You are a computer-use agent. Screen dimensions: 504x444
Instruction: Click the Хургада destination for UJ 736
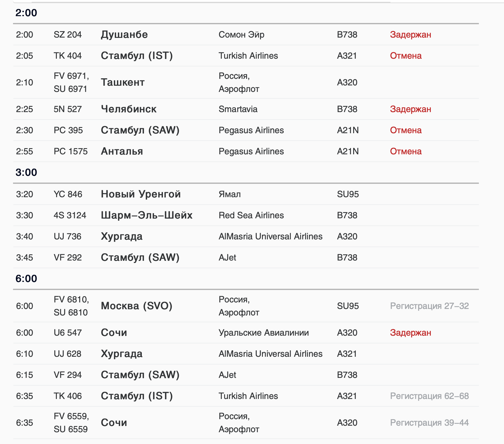tap(122, 236)
